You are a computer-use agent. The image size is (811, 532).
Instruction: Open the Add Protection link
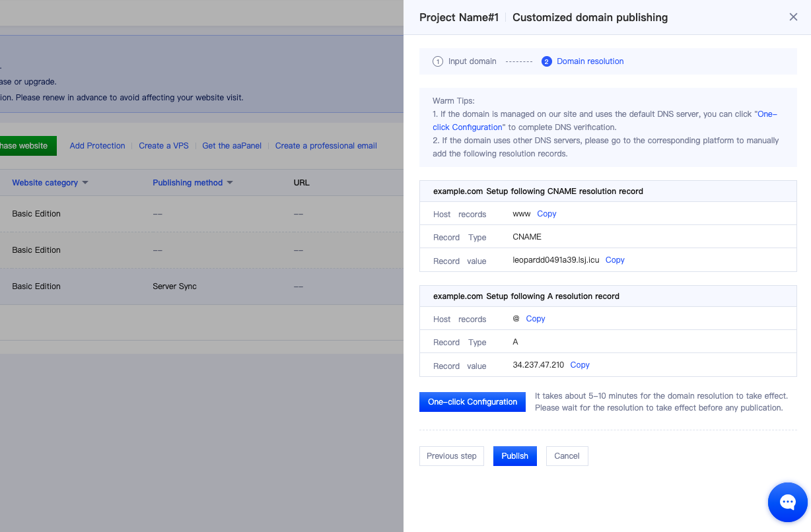pos(97,146)
